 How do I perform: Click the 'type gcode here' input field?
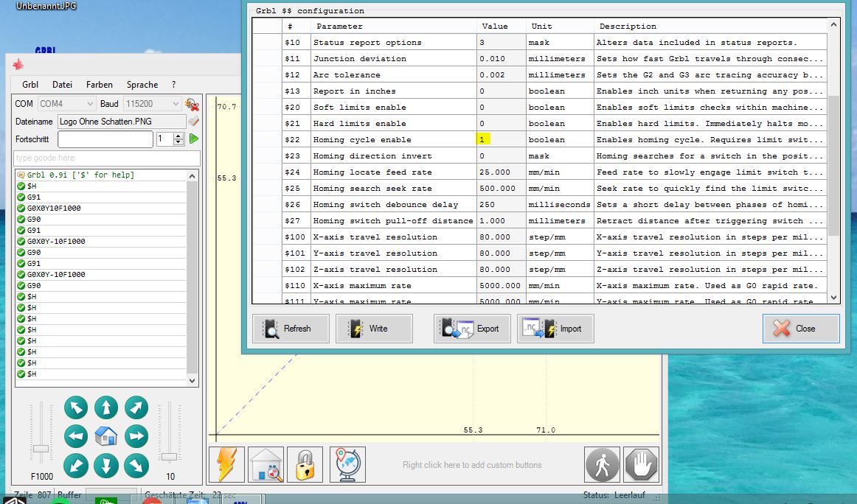click(x=107, y=158)
